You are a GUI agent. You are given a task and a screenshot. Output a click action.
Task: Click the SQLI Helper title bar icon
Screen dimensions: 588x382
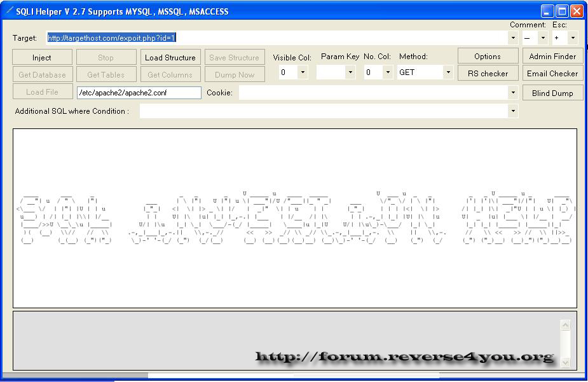pos(9,11)
